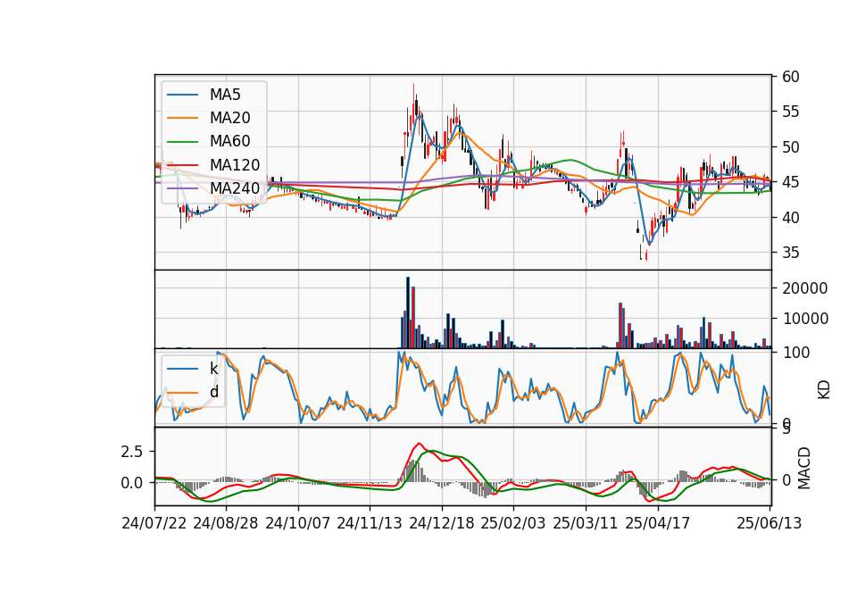This screenshot has height=616, width=857.
Task: Click the 25/04/17 date axis label
Action: [658, 523]
